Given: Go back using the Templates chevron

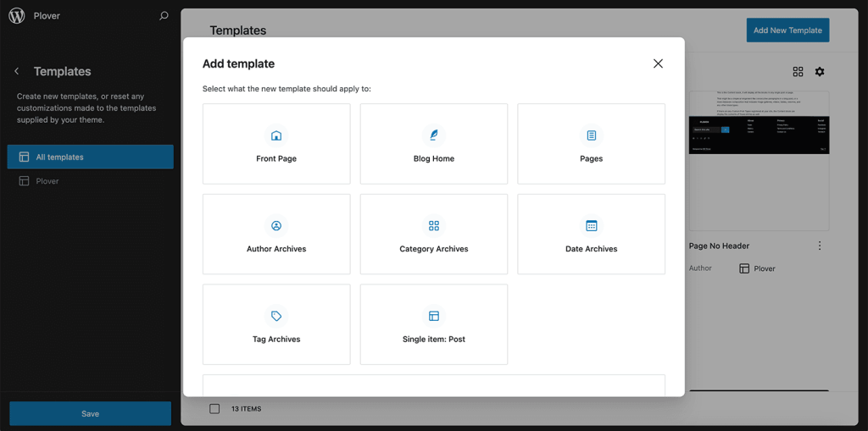Looking at the screenshot, I should (17, 72).
